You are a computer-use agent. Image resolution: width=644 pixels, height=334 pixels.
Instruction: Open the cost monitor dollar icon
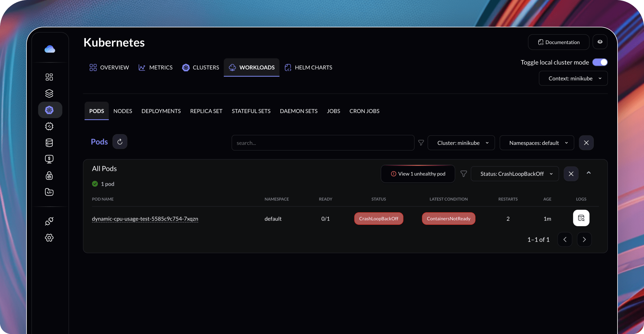[x=49, y=159]
